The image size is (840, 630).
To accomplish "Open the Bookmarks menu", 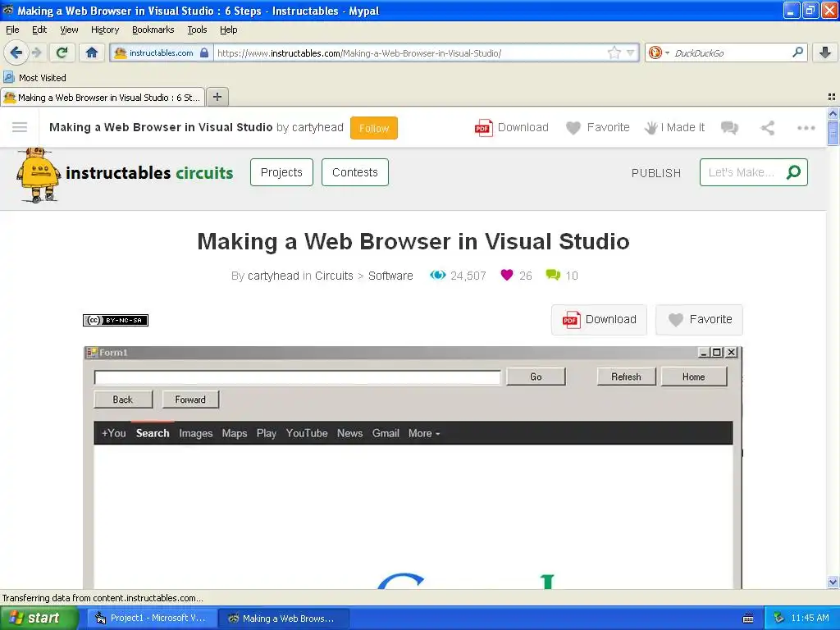I will 153,30.
